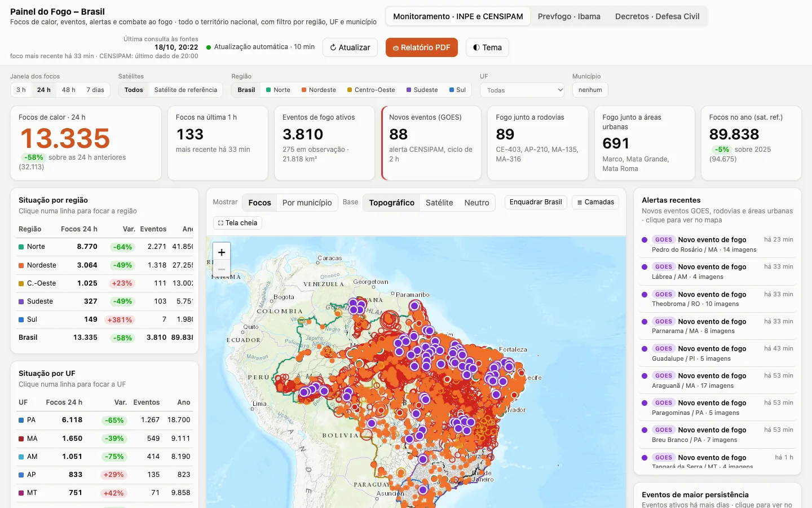Screen dimensions: 812x508
Task: Filter by Norte region chip
Action: (x=278, y=90)
